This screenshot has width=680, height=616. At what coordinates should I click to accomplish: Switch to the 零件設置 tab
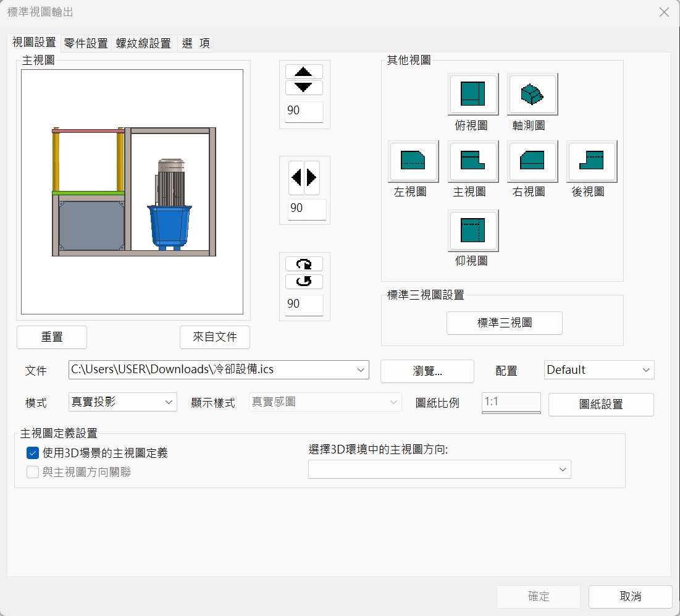point(86,43)
